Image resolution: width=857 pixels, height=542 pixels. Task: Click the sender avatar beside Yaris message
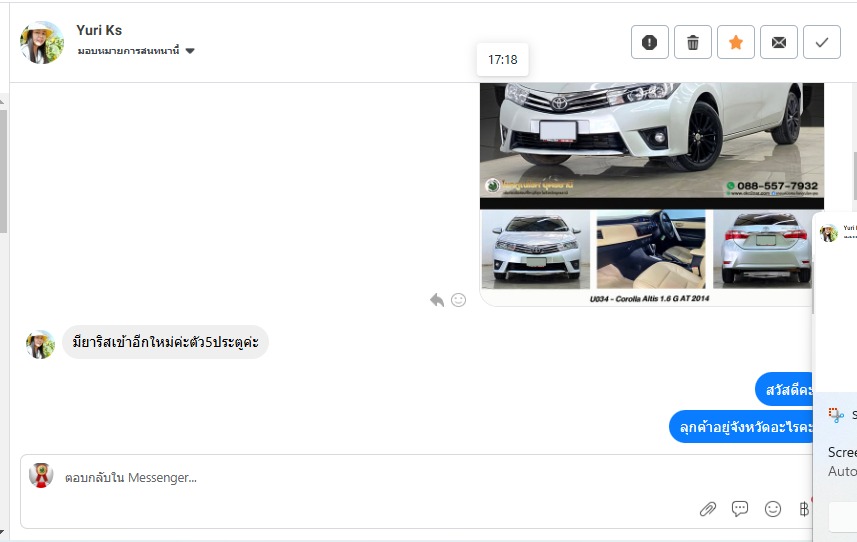point(40,344)
